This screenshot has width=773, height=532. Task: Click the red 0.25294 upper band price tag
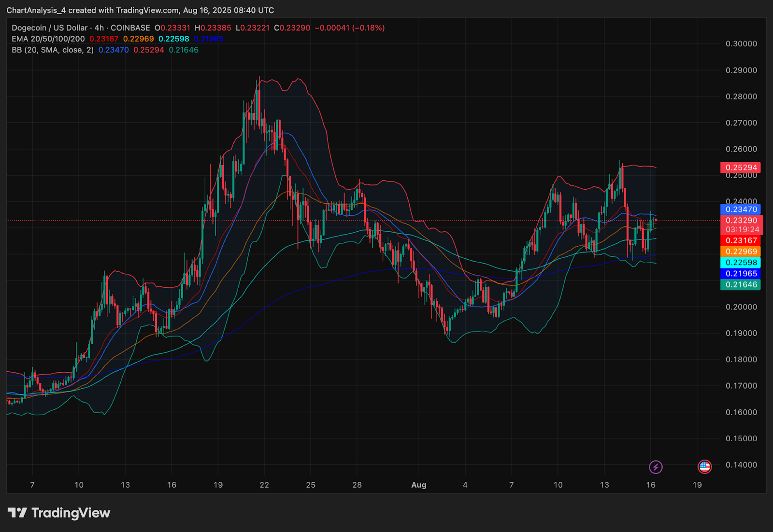(741, 168)
